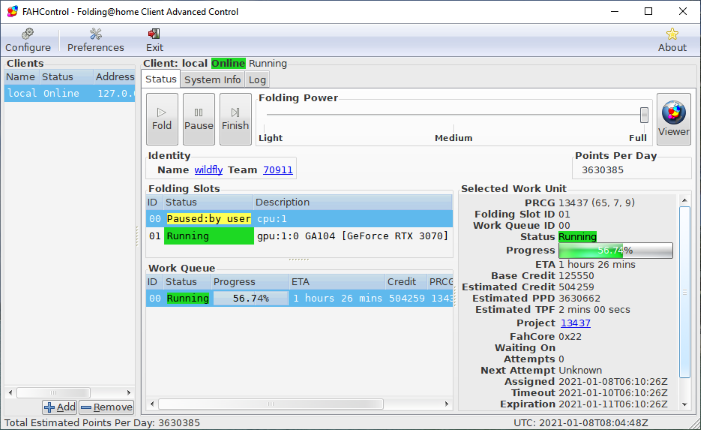The height and width of the screenshot is (430, 701).
Task: Click Folding Slots Status column header
Action: tap(207, 202)
